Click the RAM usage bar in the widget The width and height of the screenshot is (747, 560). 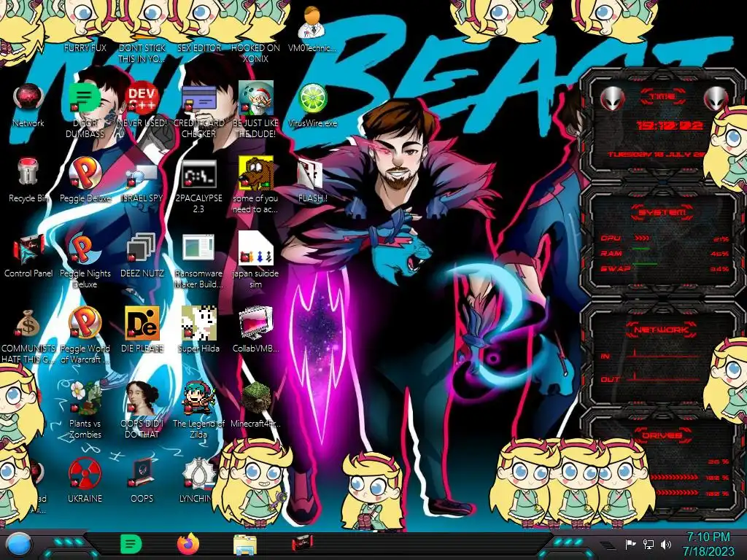point(640,249)
